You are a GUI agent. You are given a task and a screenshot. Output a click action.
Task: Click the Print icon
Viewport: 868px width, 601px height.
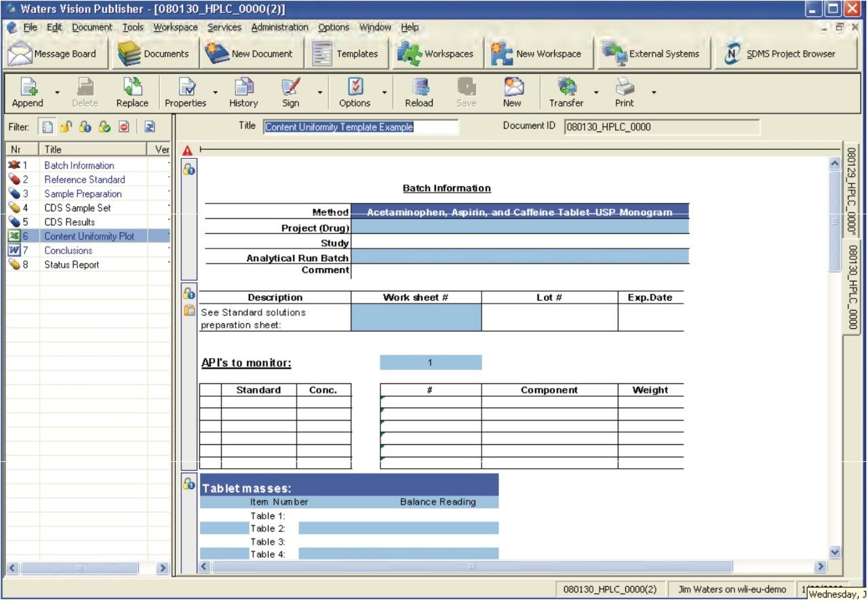point(625,87)
